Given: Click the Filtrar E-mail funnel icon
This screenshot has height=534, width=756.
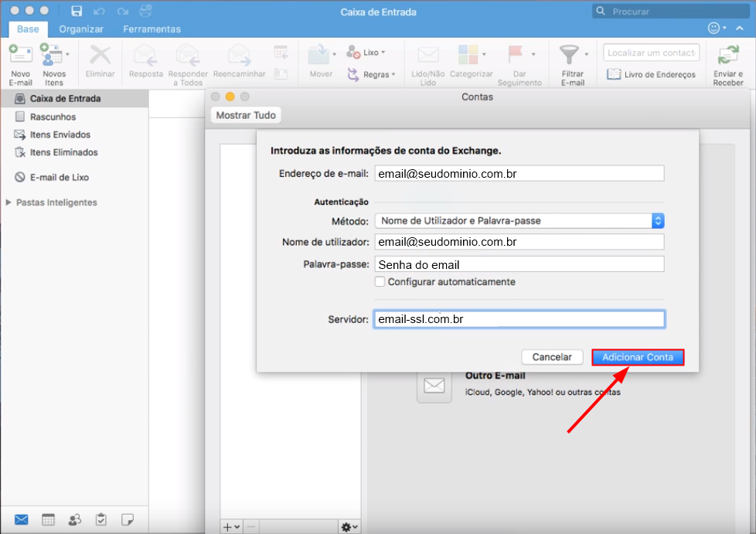Looking at the screenshot, I should pos(569,54).
